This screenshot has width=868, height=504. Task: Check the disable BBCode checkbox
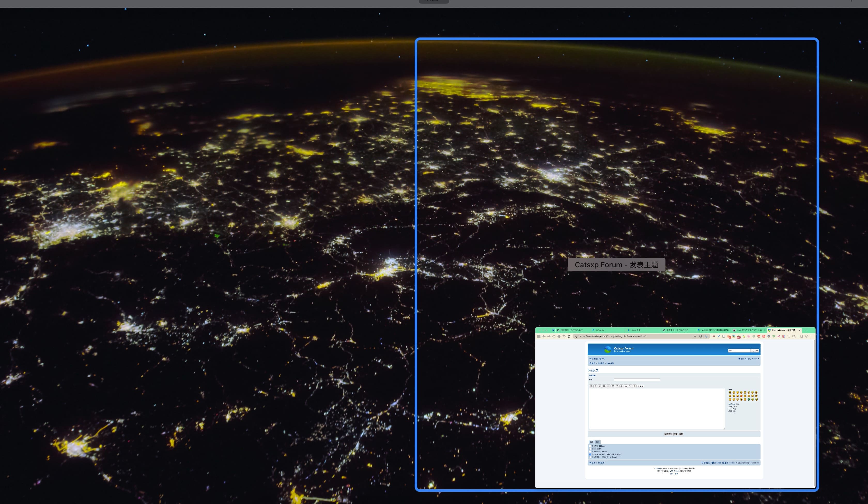(590, 446)
